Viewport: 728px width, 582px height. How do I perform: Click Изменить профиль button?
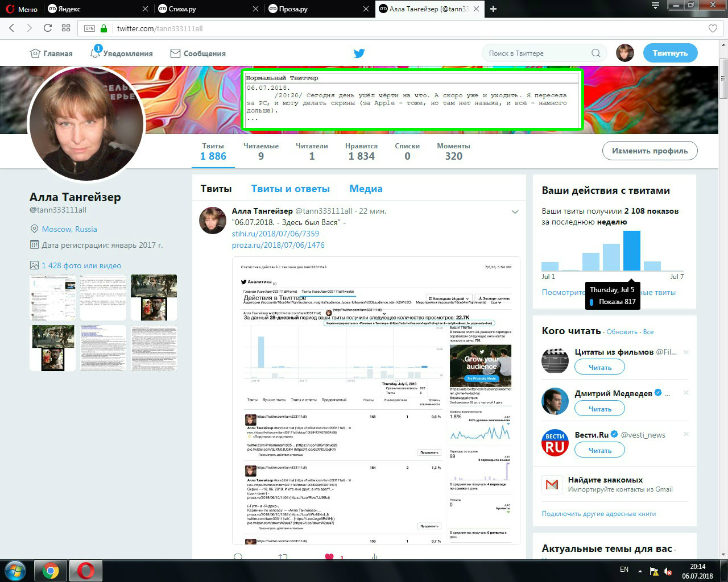point(650,151)
